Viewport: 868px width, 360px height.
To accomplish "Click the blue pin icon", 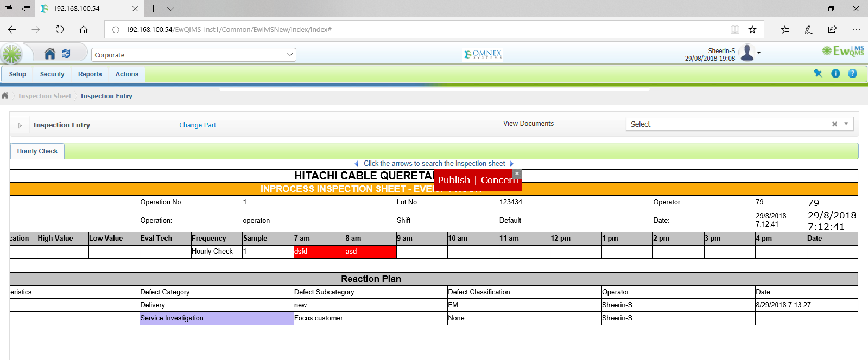I will point(818,73).
